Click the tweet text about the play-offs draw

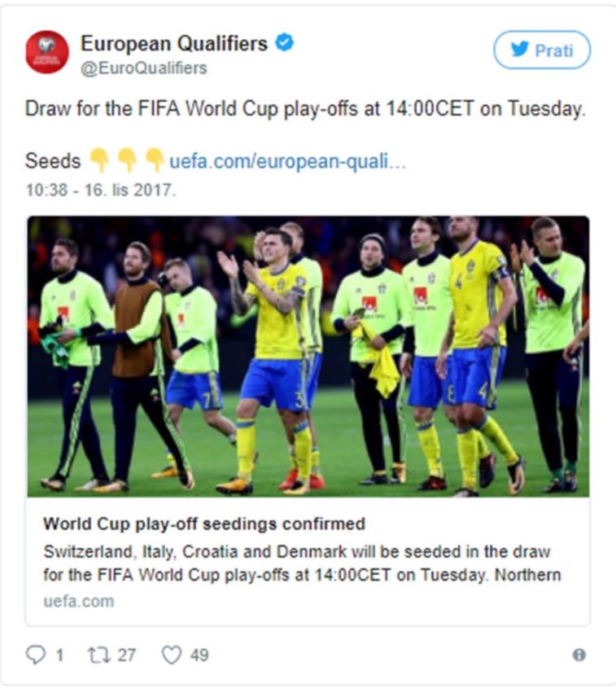[x=305, y=109]
